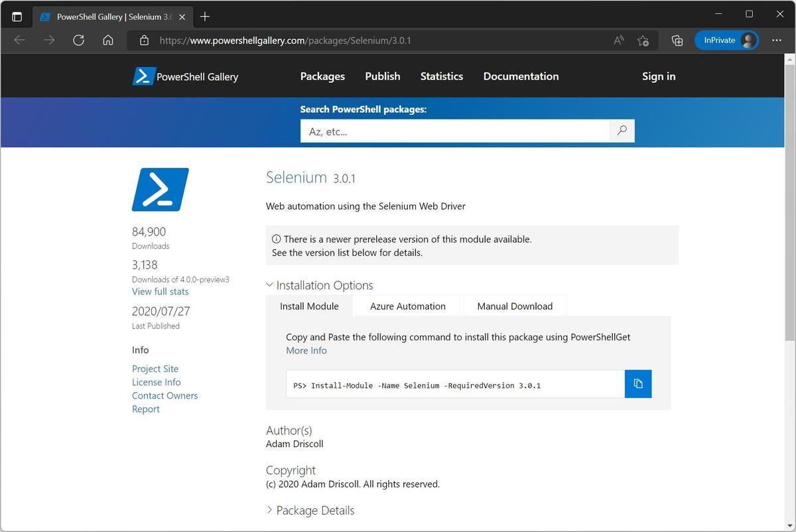Image resolution: width=796 pixels, height=532 pixels.
Task: Focus the Search PowerShell packages field
Action: point(455,131)
